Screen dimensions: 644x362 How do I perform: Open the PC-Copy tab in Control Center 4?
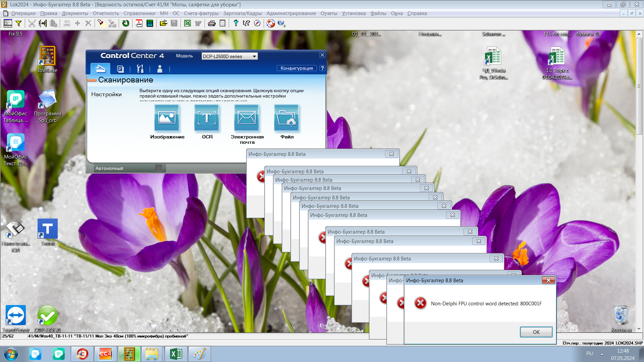pyautogui.click(x=120, y=69)
